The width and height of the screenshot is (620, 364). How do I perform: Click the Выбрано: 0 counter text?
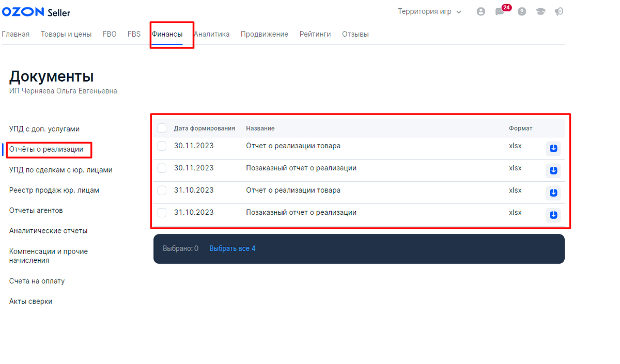(x=181, y=249)
